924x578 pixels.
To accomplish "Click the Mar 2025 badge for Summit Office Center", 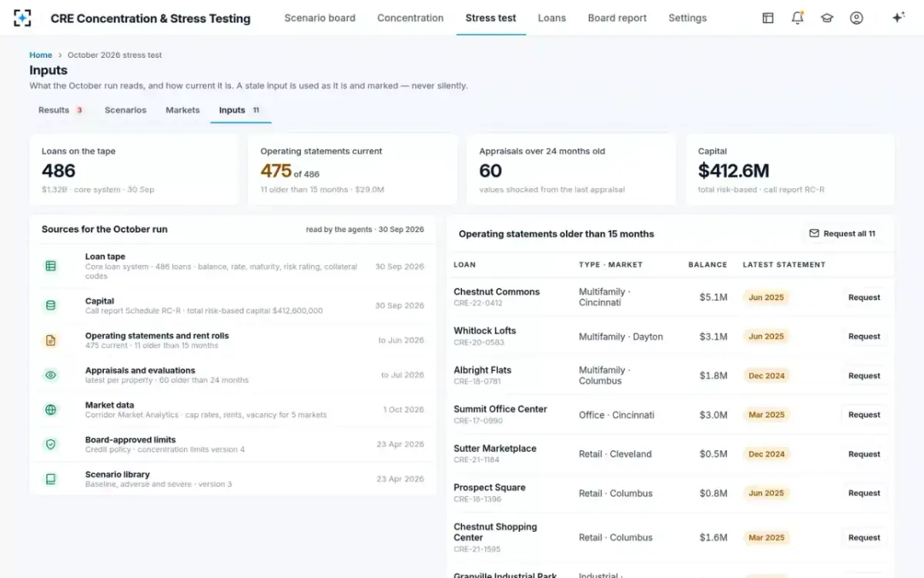I will [x=766, y=415].
